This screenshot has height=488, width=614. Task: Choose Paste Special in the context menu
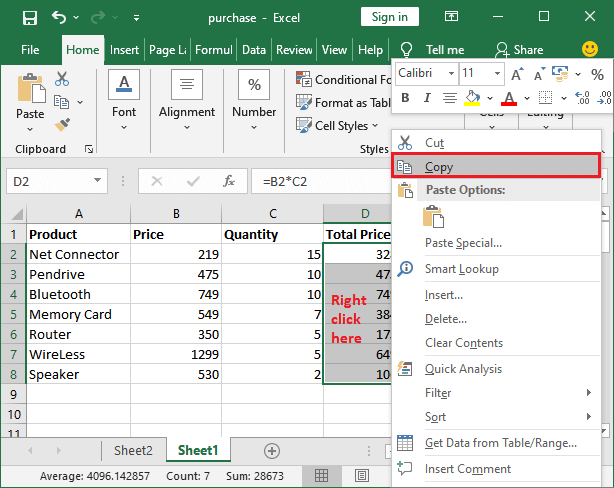click(496, 243)
